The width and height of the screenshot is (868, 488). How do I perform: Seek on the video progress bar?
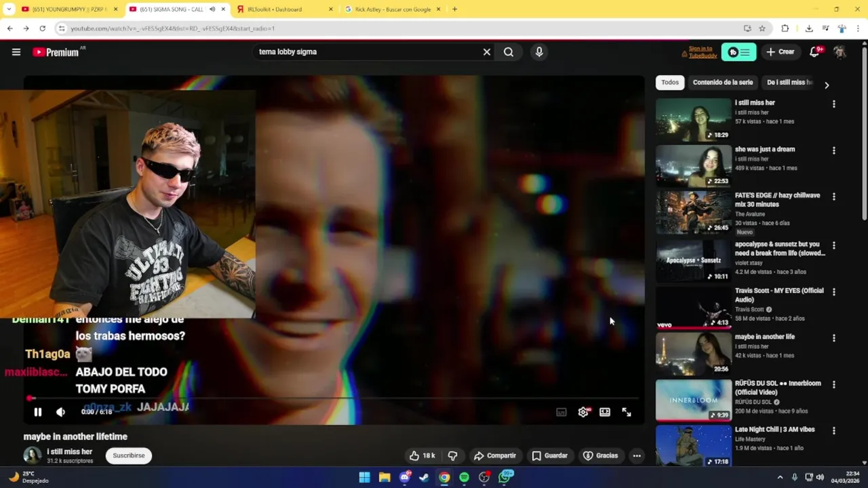(x=332, y=399)
